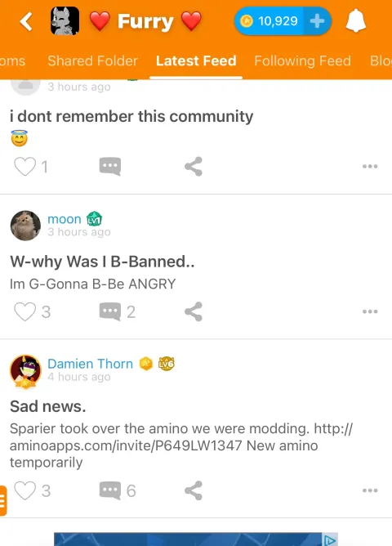
Task: Share the 'Sad news.' post
Action: click(x=194, y=490)
